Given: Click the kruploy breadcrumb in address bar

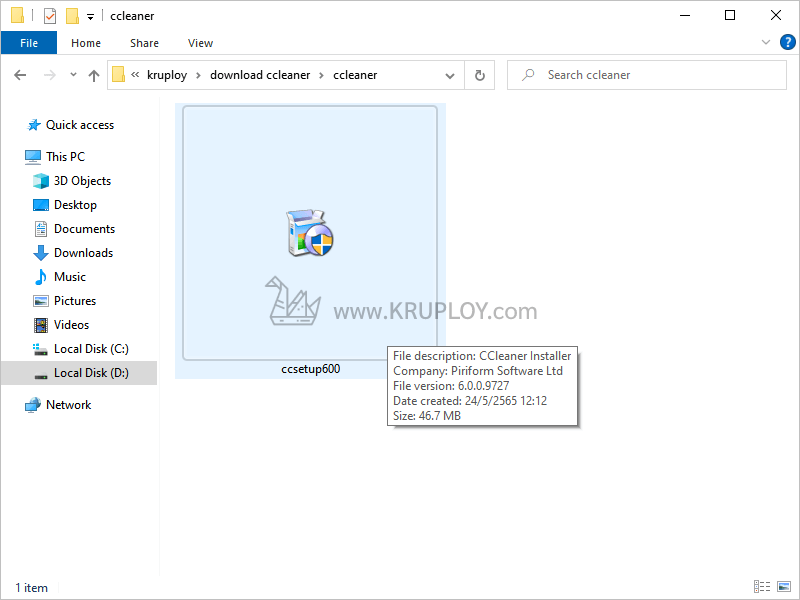Looking at the screenshot, I should (x=167, y=75).
